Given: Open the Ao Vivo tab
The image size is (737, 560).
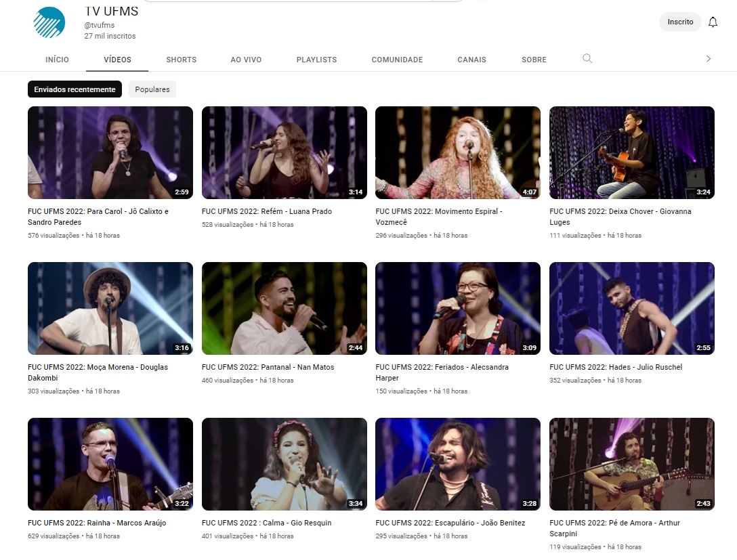Looking at the screenshot, I should point(246,60).
